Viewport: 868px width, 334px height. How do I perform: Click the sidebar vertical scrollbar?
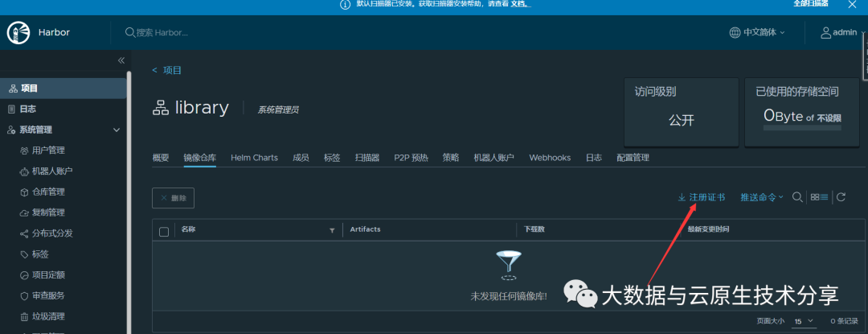pyautogui.click(x=129, y=202)
